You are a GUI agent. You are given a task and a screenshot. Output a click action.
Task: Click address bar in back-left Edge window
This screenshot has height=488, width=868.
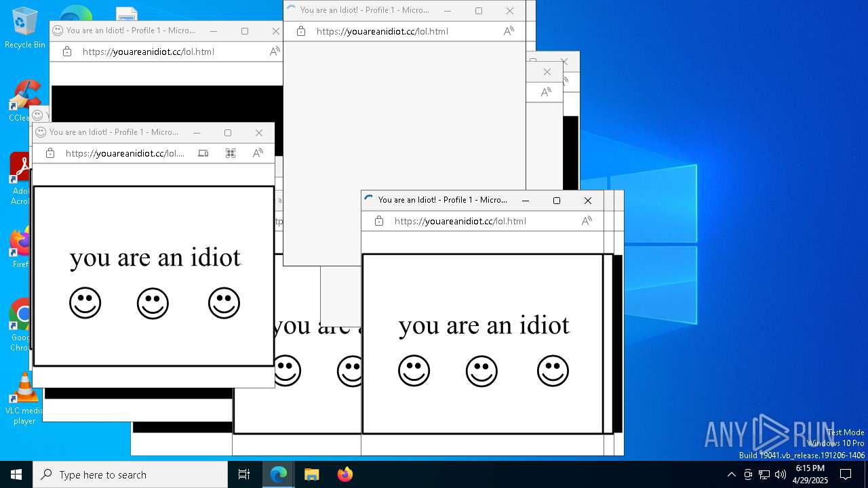149,52
